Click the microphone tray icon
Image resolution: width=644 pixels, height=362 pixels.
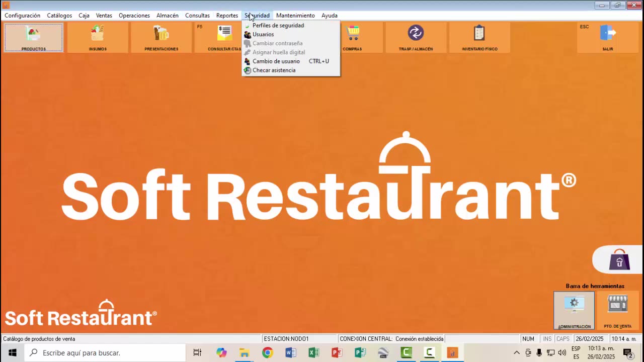[539, 353]
